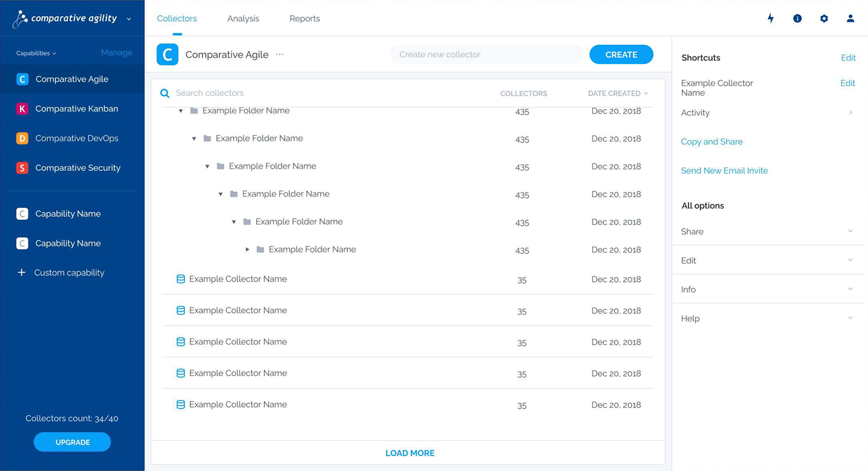Open the settings gear icon
This screenshot has width=868, height=471.
[824, 18]
